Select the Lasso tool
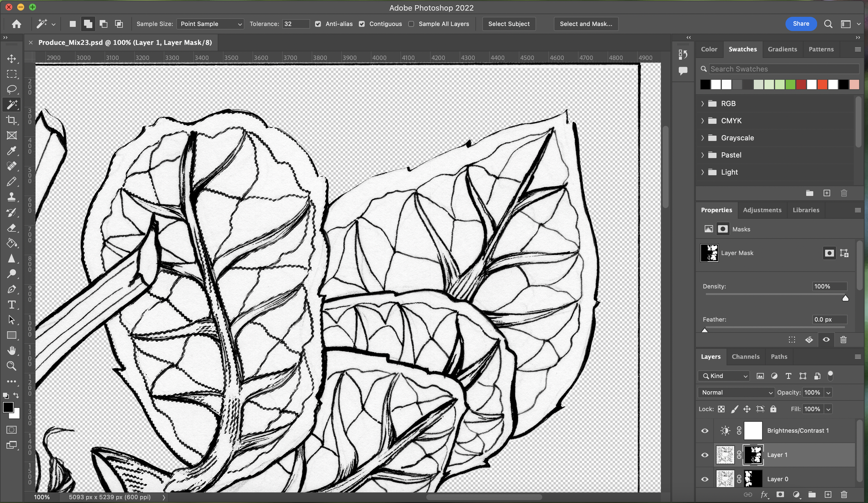The height and width of the screenshot is (503, 868). coord(11,89)
